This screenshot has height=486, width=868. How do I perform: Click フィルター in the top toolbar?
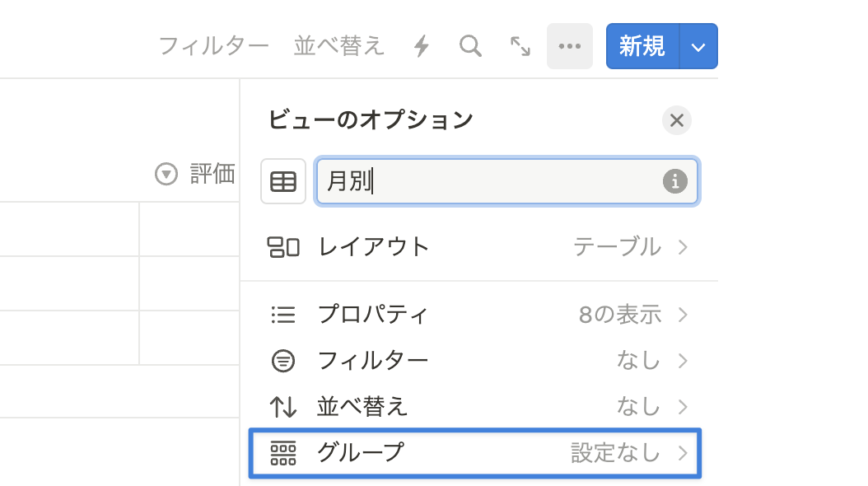point(213,46)
